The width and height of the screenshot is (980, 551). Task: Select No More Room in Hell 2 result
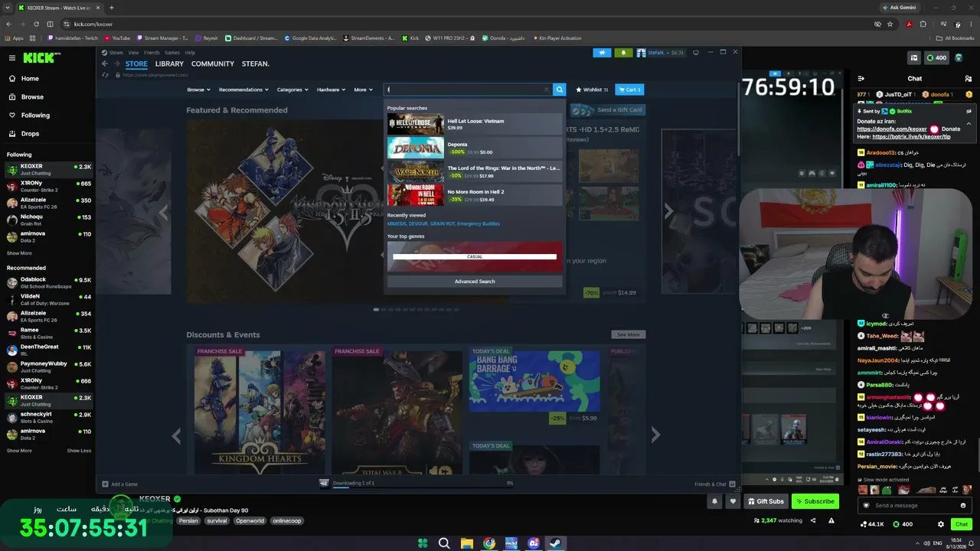click(475, 195)
